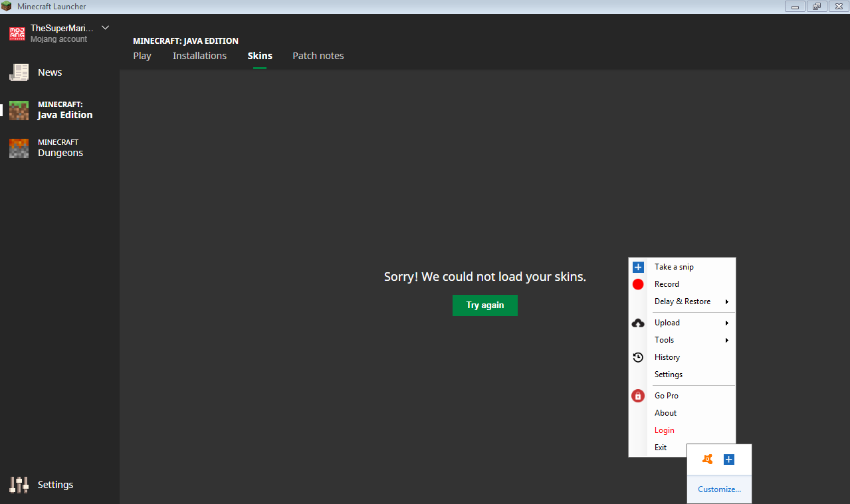Click the MINECRAFT: JAVA EDITION heading
The height and width of the screenshot is (504, 850).
[185, 41]
